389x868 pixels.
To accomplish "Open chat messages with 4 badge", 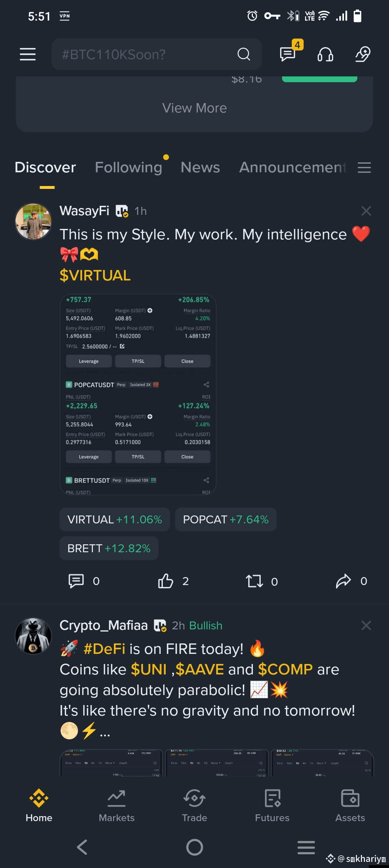I will pyautogui.click(x=288, y=54).
